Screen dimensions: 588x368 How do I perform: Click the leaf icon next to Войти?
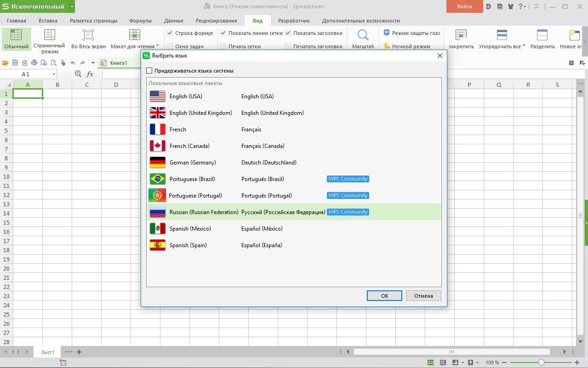coord(488,6)
